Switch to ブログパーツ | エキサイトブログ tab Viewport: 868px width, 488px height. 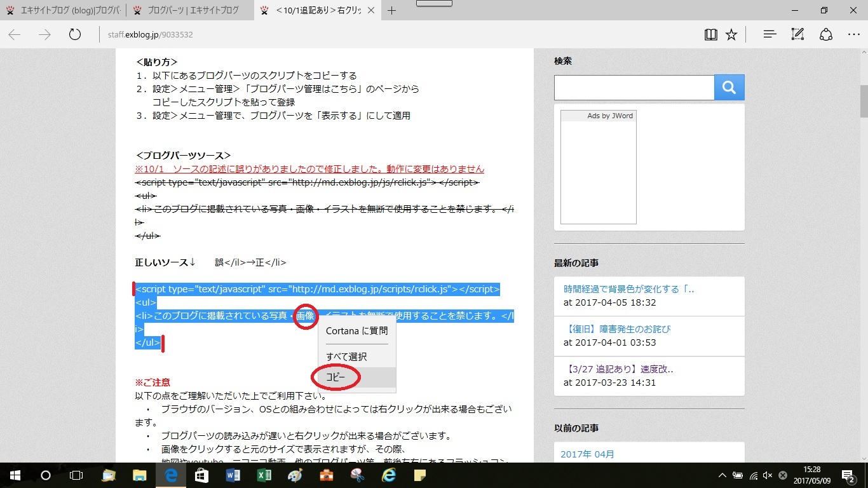(191, 10)
